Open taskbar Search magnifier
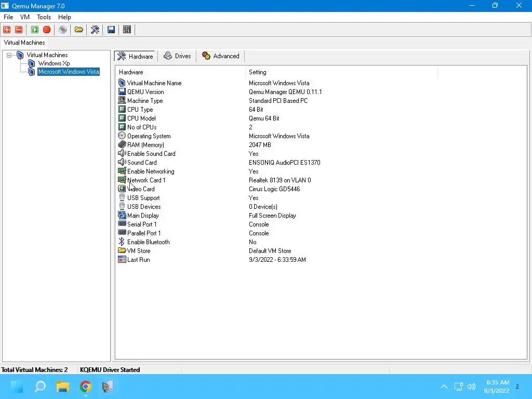The width and height of the screenshot is (532, 399). coord(40,387)
